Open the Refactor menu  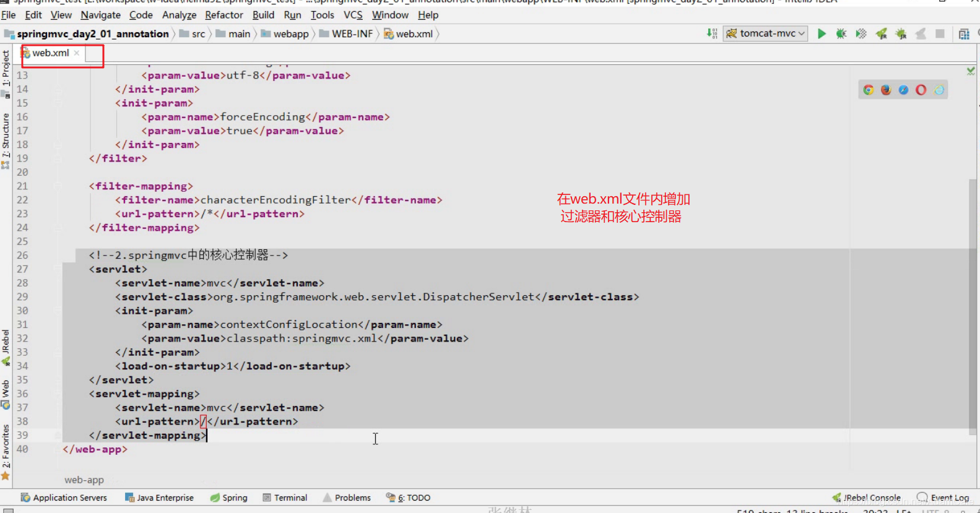click(224, 15)
